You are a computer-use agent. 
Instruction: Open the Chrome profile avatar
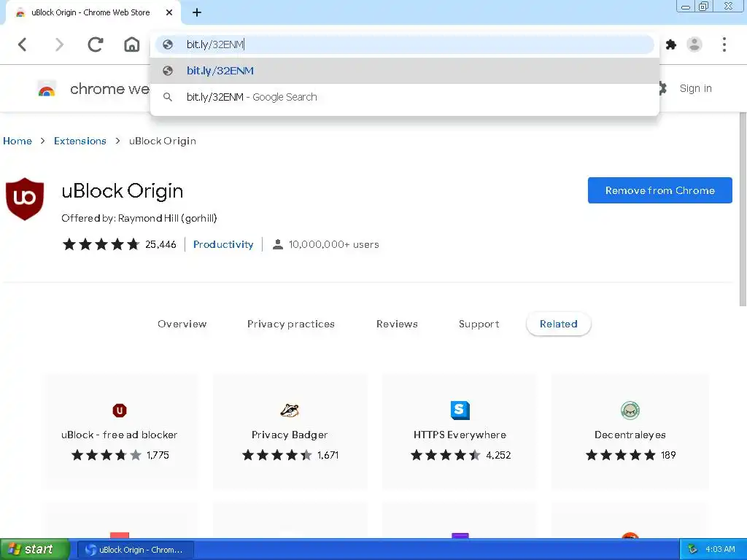(694, 44)
